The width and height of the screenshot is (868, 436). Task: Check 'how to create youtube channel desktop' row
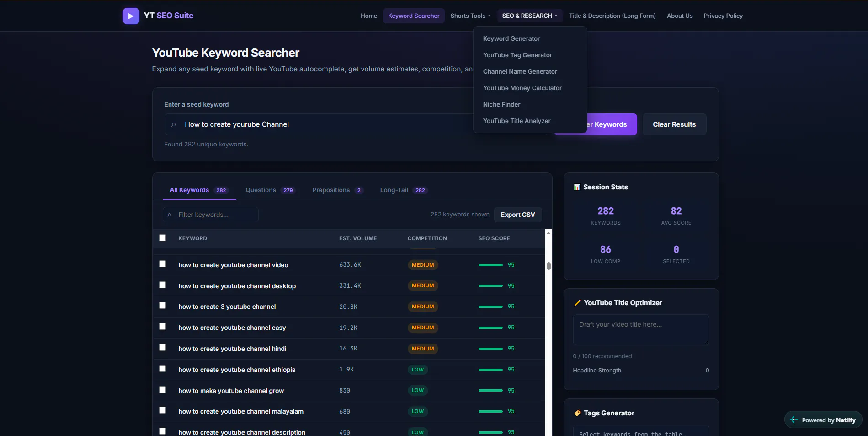[x=162, y=285]
